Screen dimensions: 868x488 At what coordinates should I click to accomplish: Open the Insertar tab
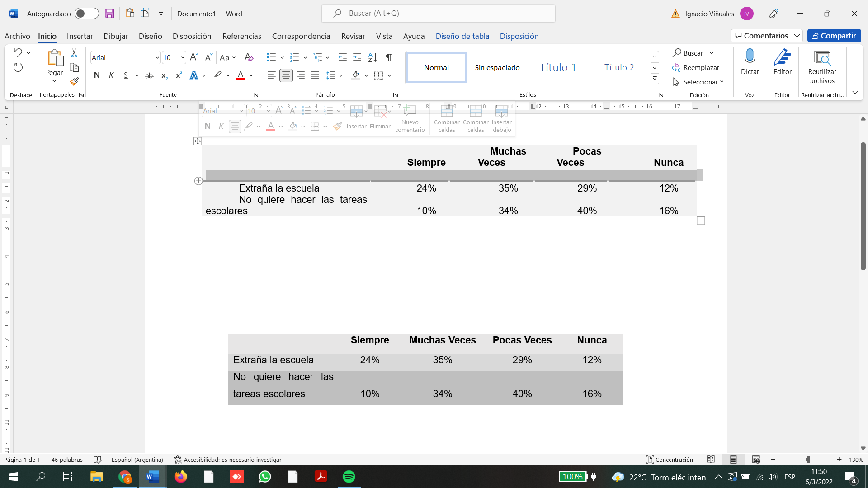coord(80,36)
